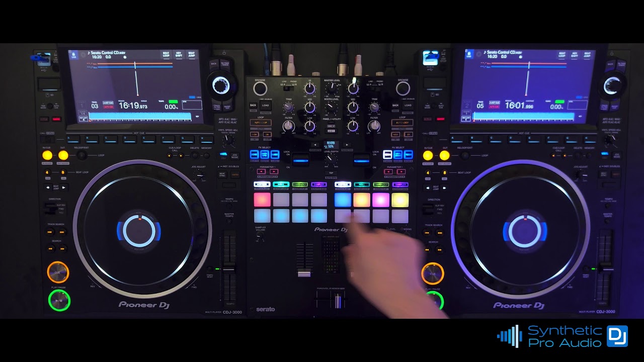Image resolution: width=644 pixels, height=362 pixels.
Task: Trigger Hot Cue A on right deck
Action: 456,138
